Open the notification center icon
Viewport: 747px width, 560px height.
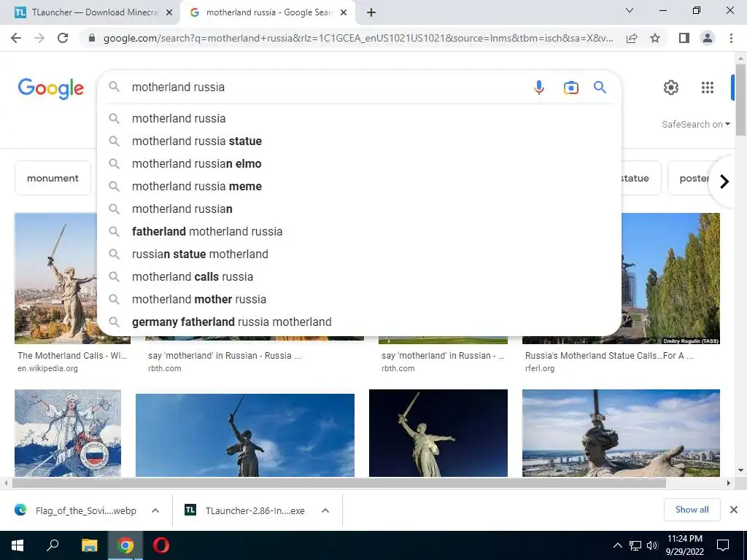pos(723,545)
